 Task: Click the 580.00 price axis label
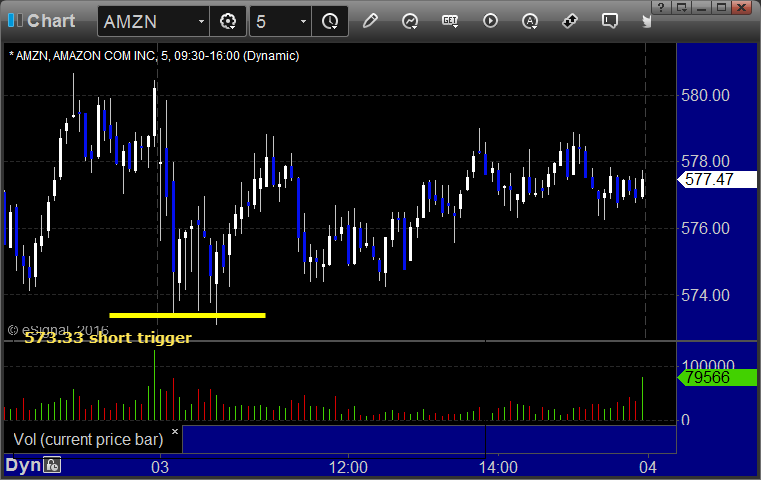[705, 95]
